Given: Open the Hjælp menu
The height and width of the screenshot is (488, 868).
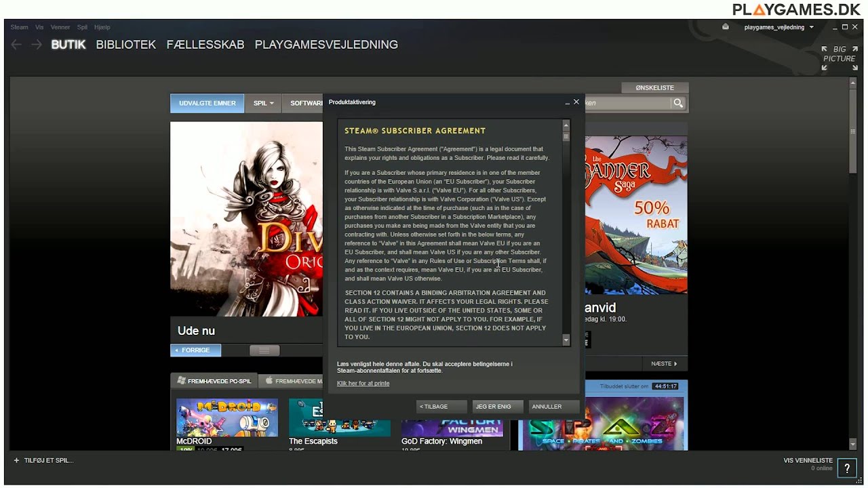Looking at the screenshot, I should 102,27.
